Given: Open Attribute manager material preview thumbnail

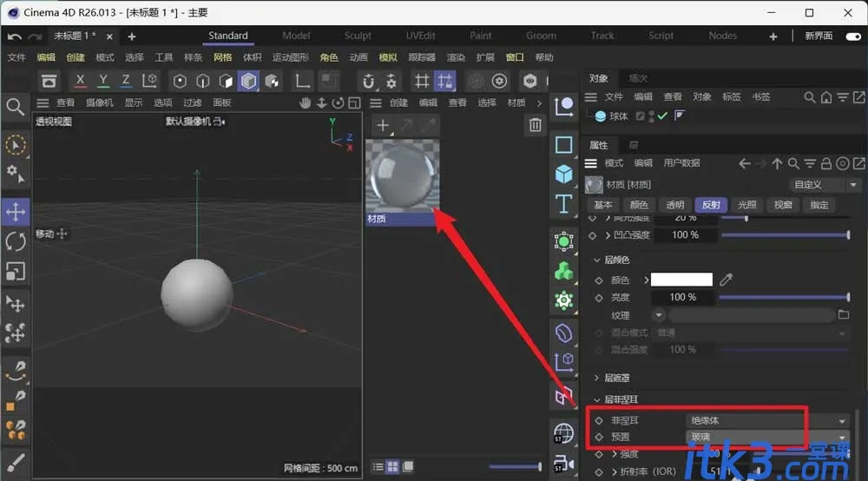Looking at the screenshot, I should tap(594, 184).
